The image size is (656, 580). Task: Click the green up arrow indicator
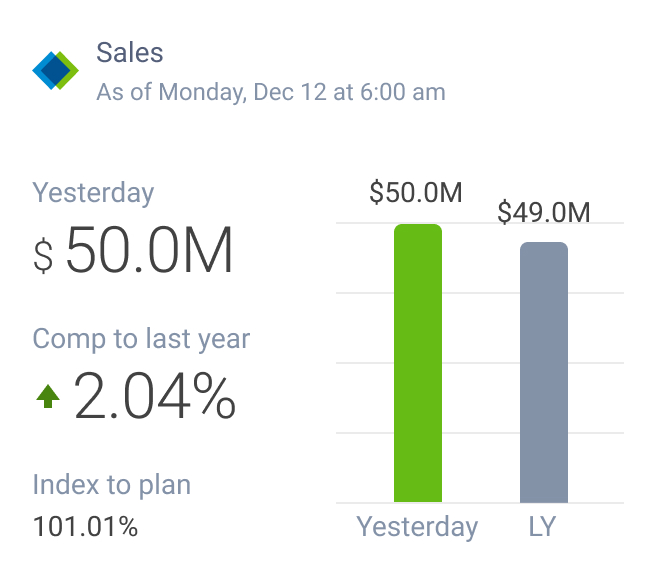pos(47,397)
